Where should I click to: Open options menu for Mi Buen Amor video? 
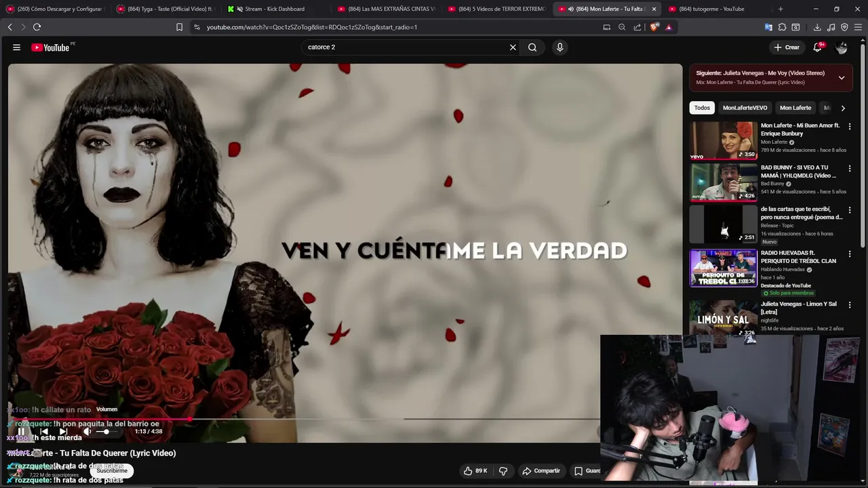click(x=850, y=127)
